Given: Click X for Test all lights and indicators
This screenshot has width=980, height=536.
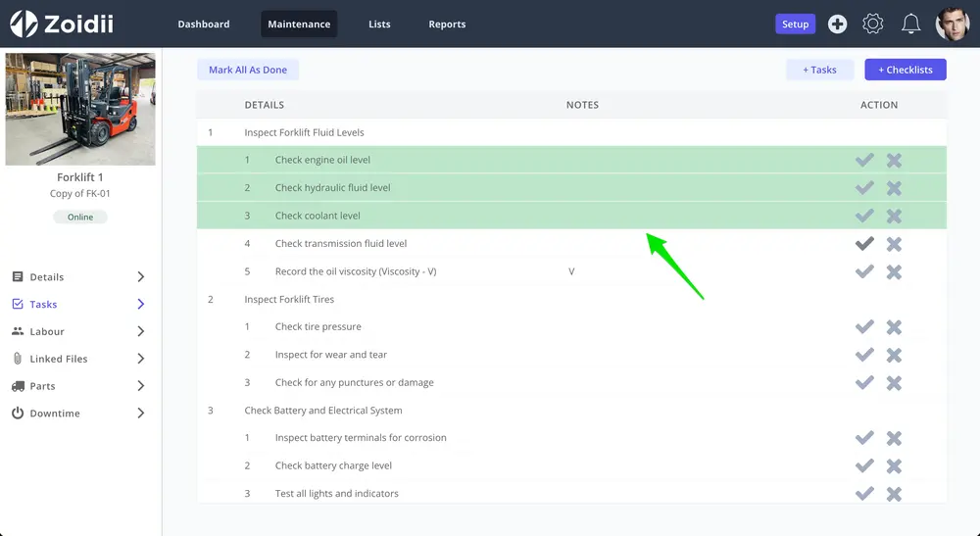Looking at the screenshot, I should click(x=894, y=494).
